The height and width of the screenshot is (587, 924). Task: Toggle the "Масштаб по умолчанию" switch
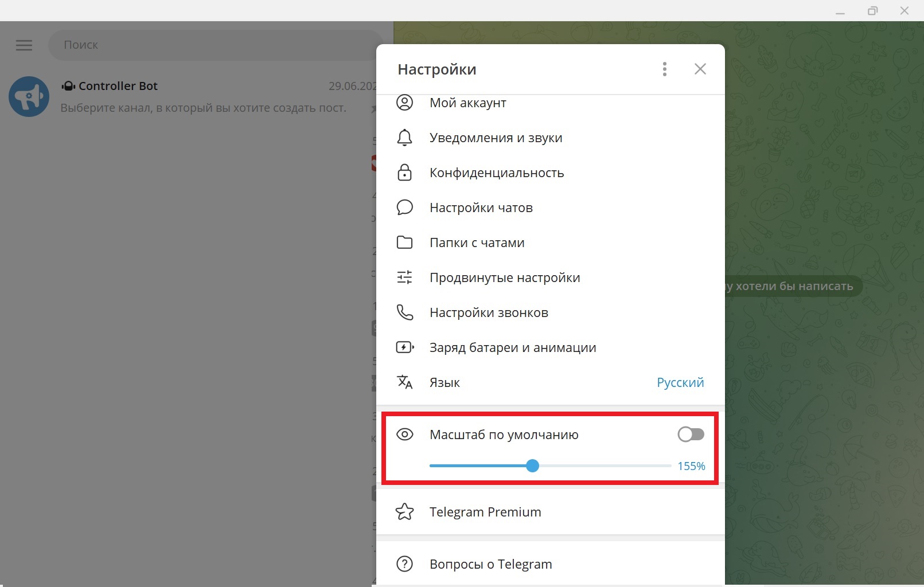click(x=691, y=435)
